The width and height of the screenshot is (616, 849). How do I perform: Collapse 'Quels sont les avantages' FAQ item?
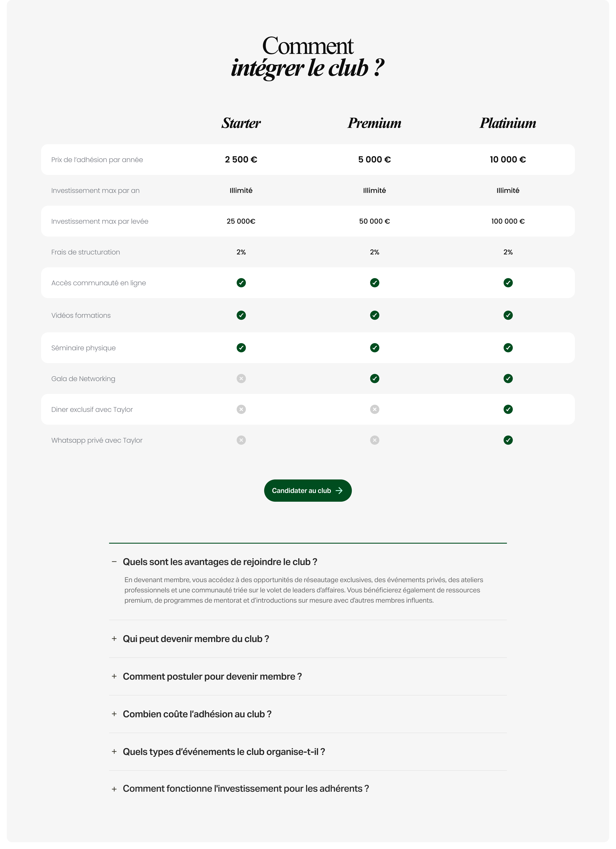coord(220,562)
